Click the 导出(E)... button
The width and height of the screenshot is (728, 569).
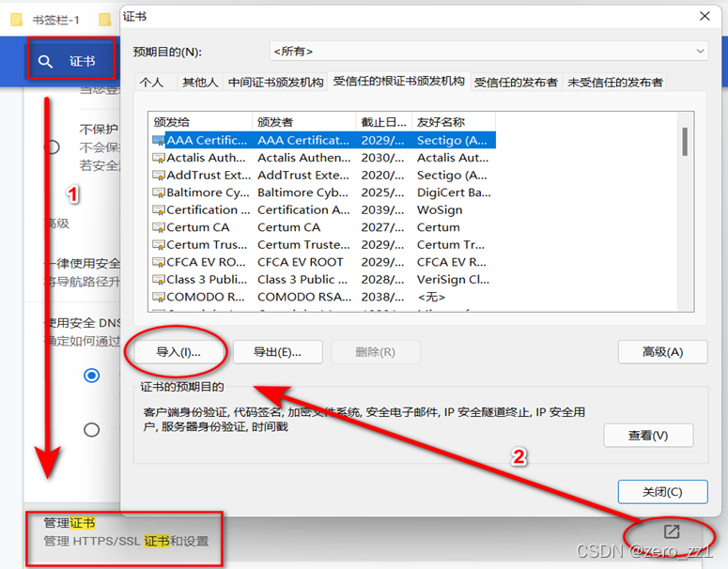tap(278, 352)
